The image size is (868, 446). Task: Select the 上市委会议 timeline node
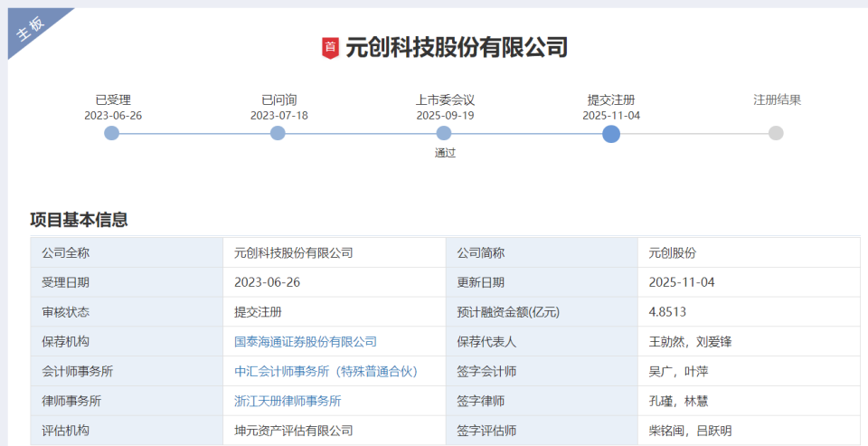tap(444, 133)
